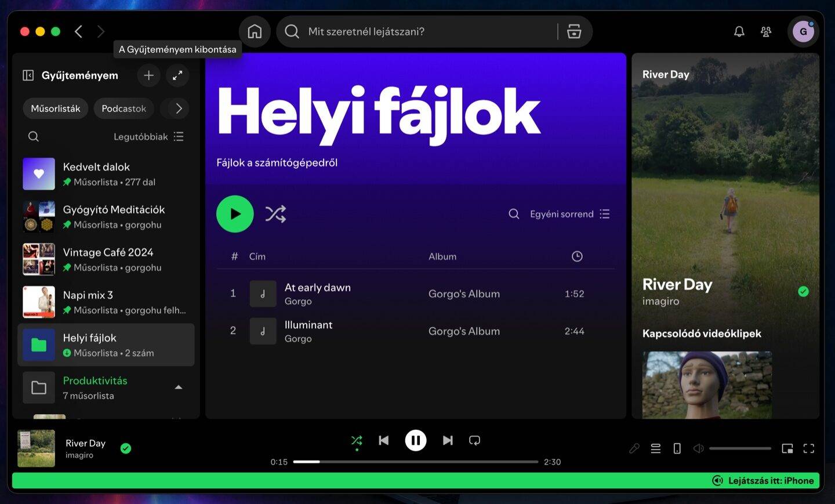This screenshot has width=835, height=504.
Task: Open the Legutóbbiak sort dropdown
Action: coord(149,137)
